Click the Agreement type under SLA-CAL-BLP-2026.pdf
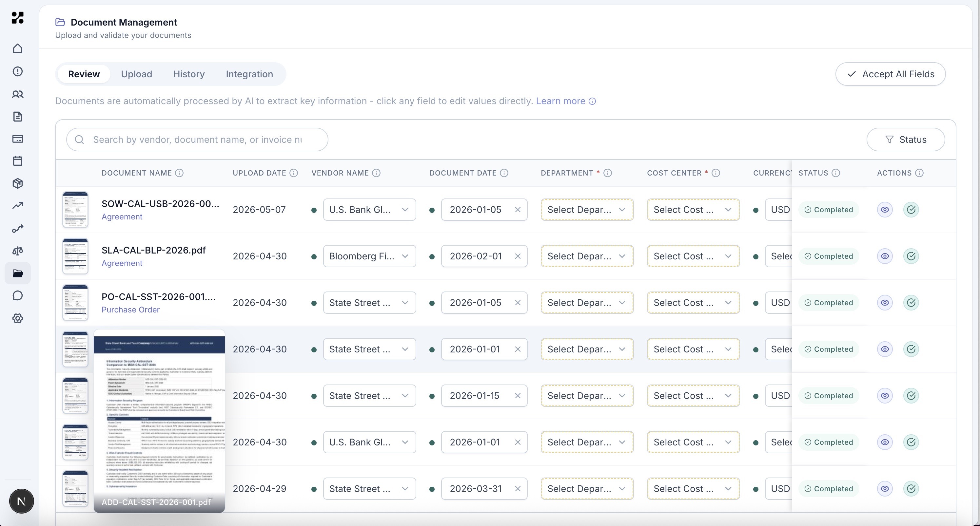The width and height of the screenshot is (980, 526). (x=122, y=263)
